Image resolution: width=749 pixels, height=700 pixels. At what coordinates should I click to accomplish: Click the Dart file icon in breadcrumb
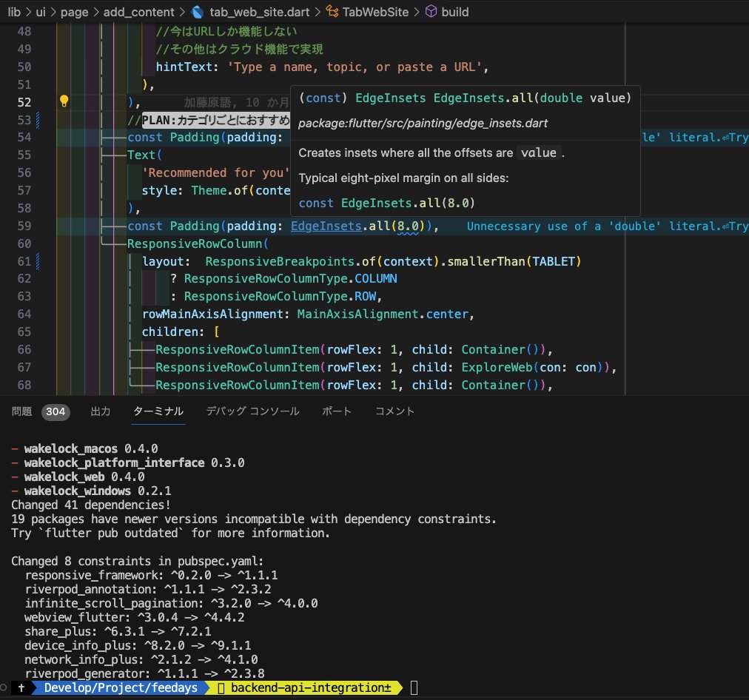point(198,12)
